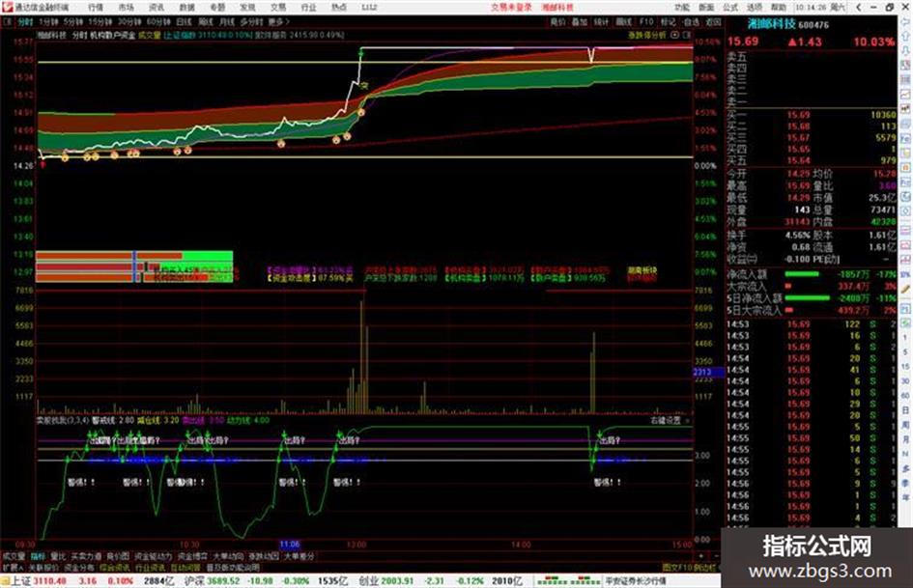Click the 右键设置 label in indicator panel
The width and height of the screenshot is (913, 588).
point(666,420)
